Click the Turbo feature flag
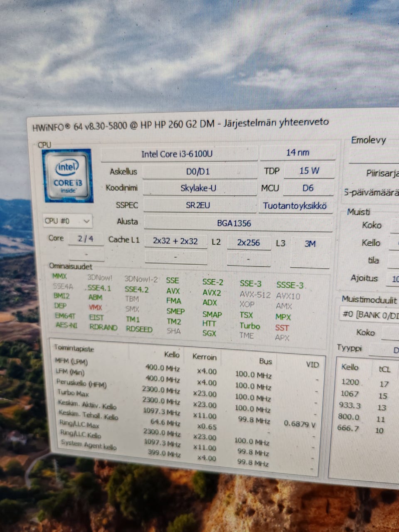Screen dimensions: 399x532 pyautogui.click(x=250, y=326)
